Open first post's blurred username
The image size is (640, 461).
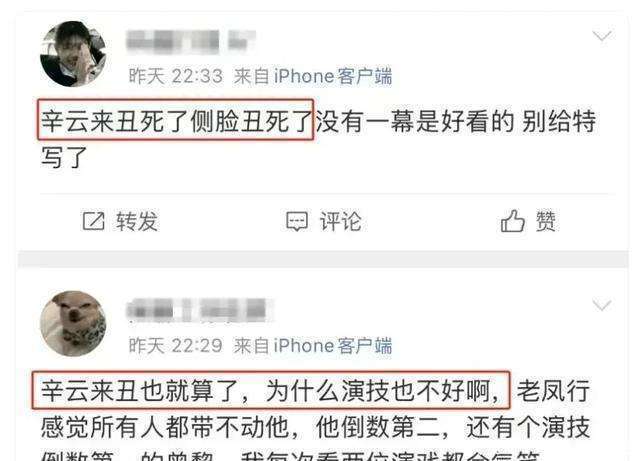(191, 42)
